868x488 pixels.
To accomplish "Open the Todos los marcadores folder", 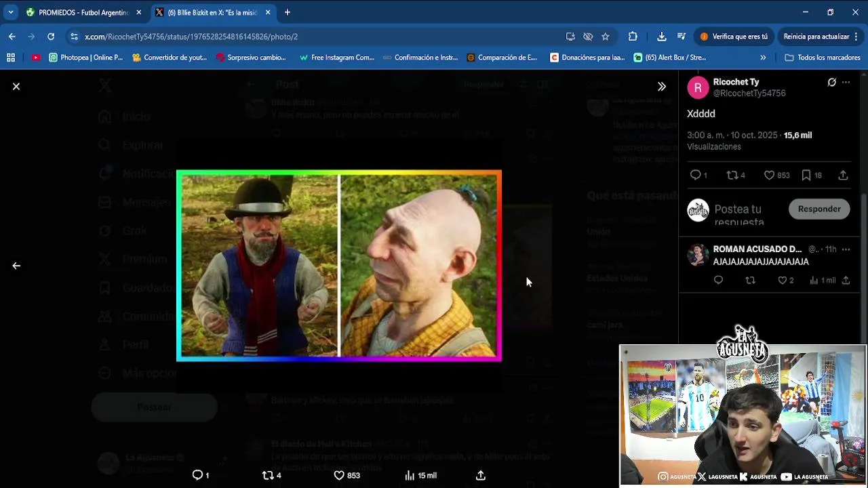I will (x=823, y=58).
